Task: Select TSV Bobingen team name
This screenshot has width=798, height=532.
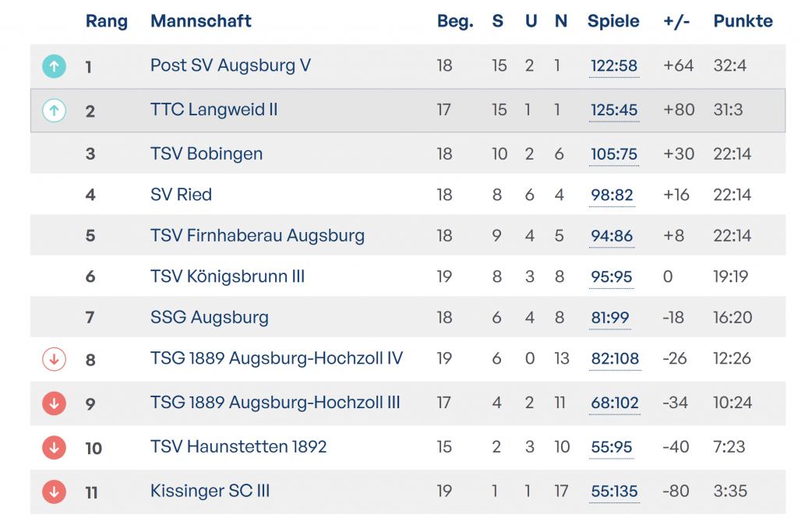Action: [x=207, y=154]
